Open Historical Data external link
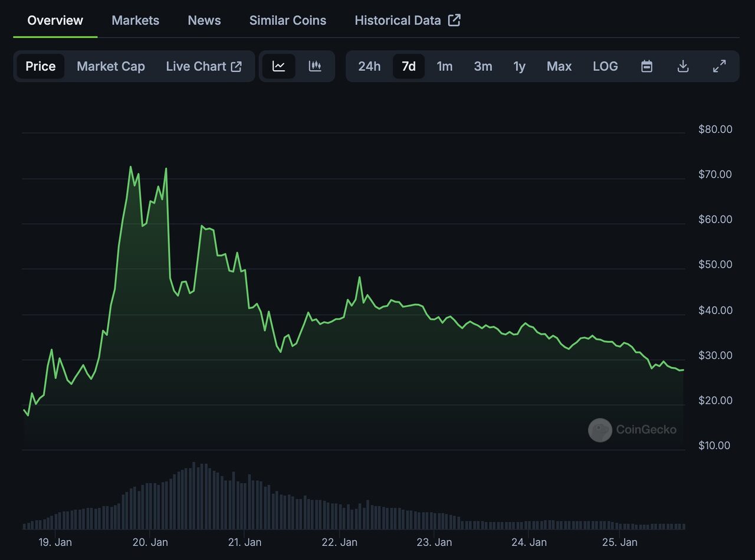Viewport: 755px width, 560px height. pos(408,20)
